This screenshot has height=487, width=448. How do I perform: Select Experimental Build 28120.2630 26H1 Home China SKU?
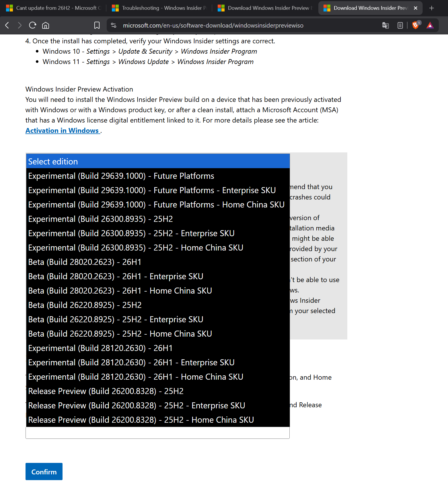pyautogui.click(x=158, y=377)
